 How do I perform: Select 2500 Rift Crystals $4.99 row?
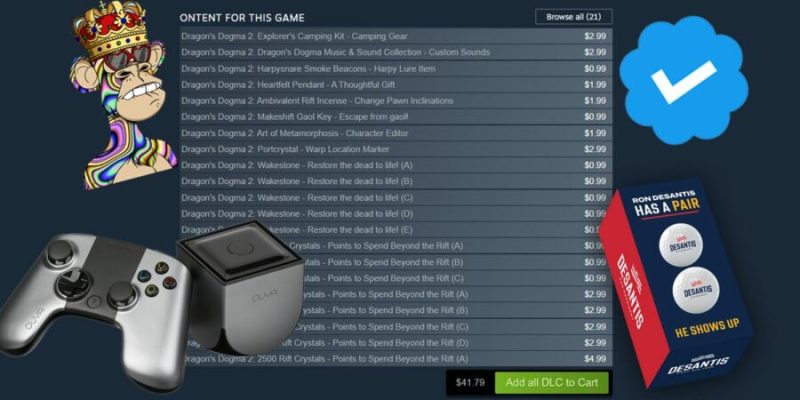(396, 359)
